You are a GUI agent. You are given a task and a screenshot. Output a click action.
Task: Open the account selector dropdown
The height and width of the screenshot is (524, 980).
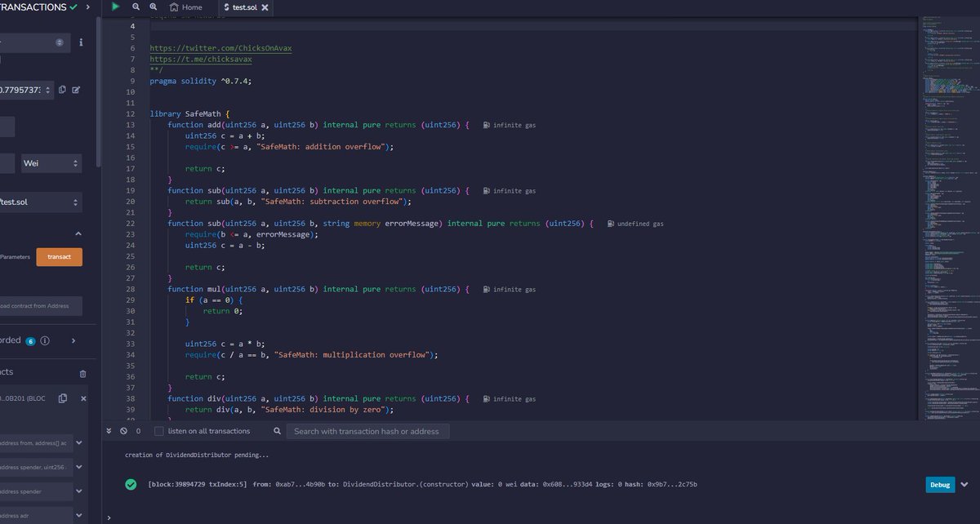pyautogui.click(x=27, y=90)
